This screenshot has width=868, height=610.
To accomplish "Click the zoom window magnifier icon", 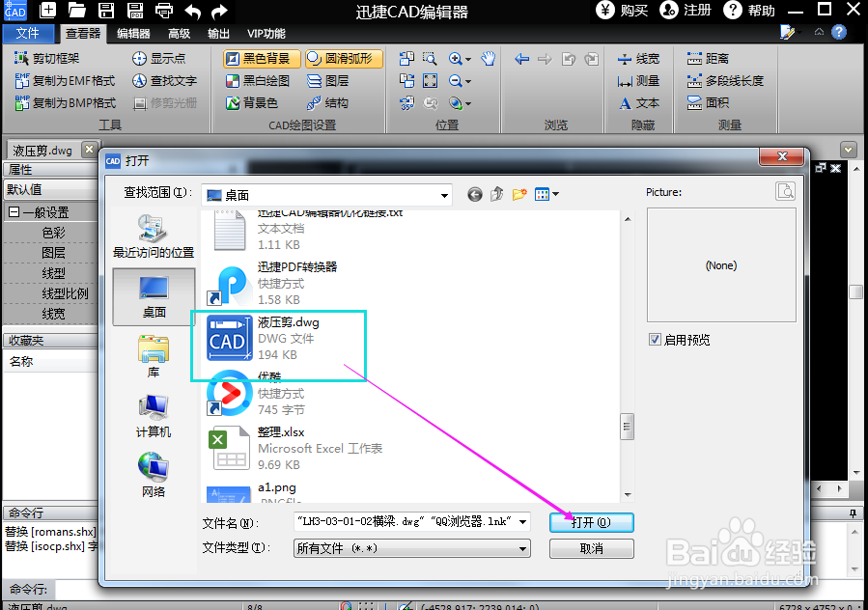I will (430, 58).
